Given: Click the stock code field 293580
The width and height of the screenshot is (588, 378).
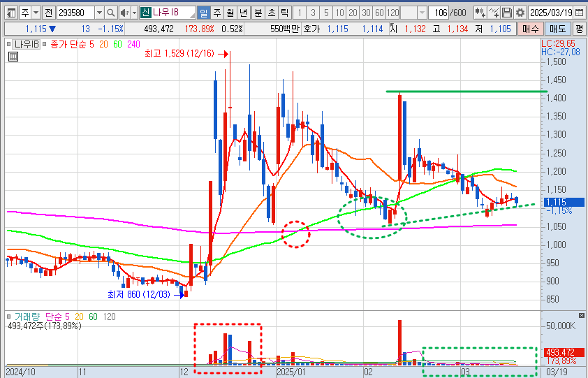Looking at the screenshot, I should (x=75, y=13).
